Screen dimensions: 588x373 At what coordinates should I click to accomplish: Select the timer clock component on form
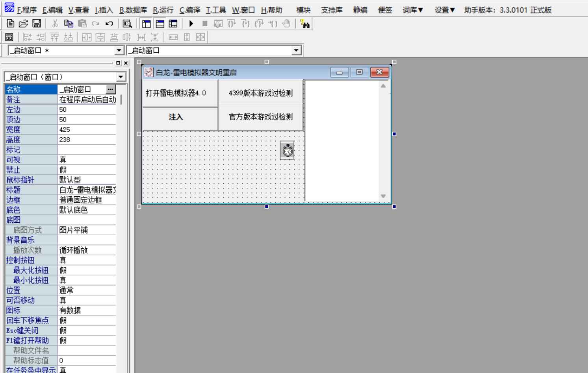[288, 150]
